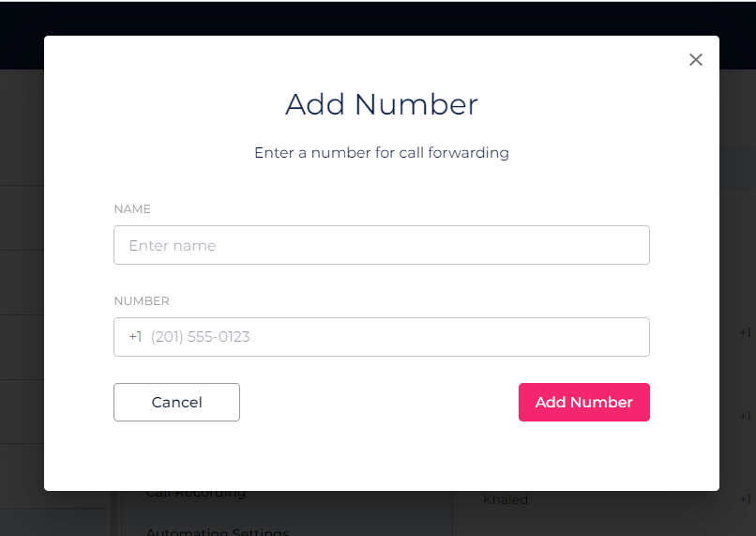Viewport: 756px width, 536px height.
Task: Click the +1 number beside Khaled
Action: (x=746, y=500)
